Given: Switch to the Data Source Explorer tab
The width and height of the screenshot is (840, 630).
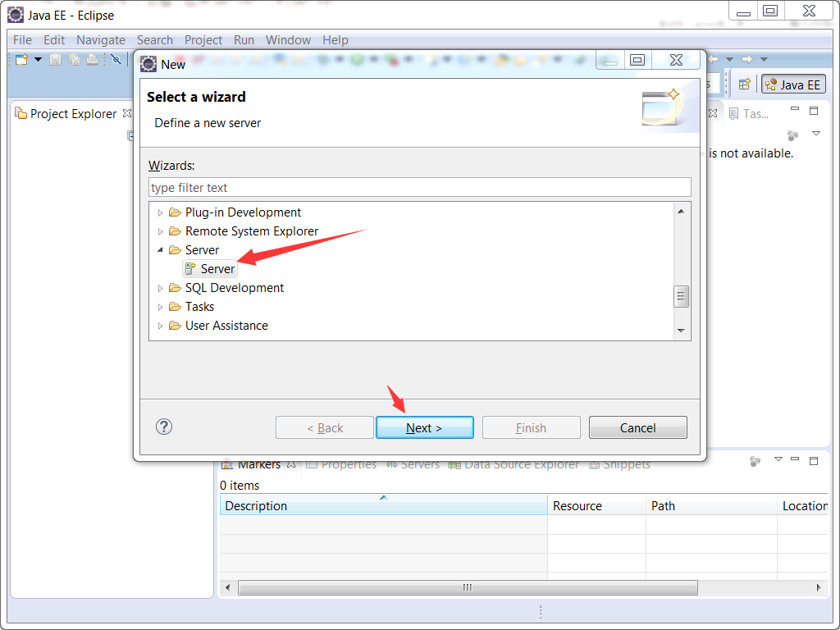Looking at the screenshot, I should [x=514, y=464].
